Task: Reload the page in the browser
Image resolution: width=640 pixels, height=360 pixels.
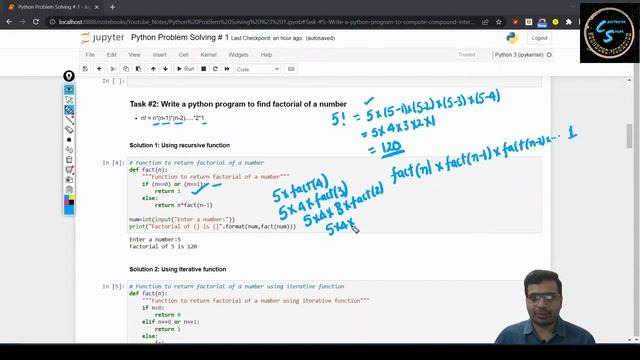Action: (x=36, y=22)
